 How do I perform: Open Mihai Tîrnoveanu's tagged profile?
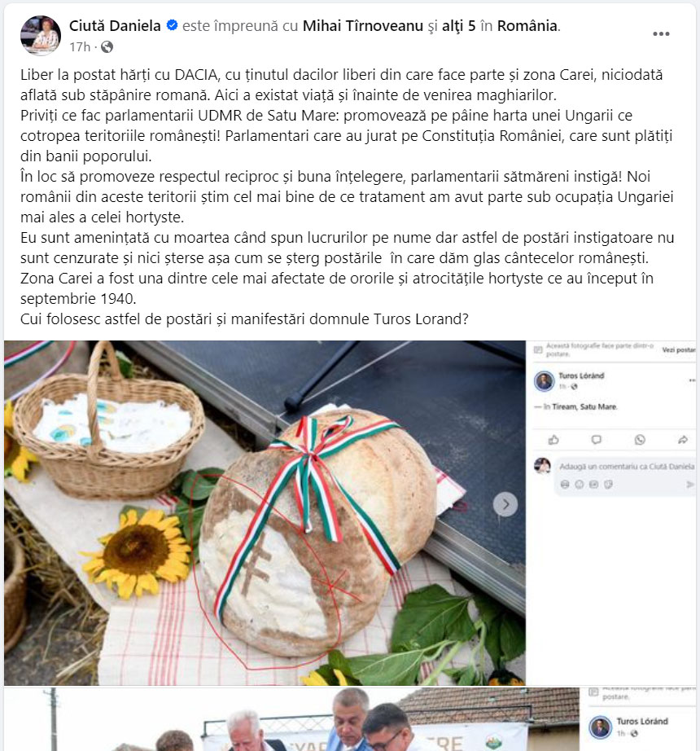click(363, 25)
